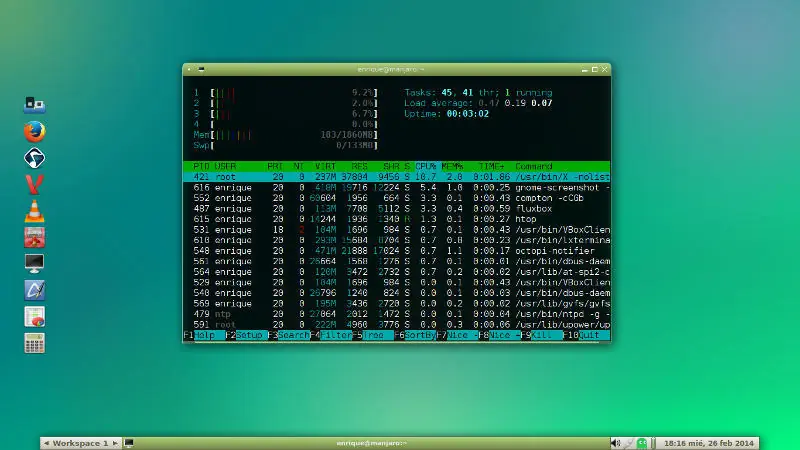Image resolution: width=800 pixels, height=450 pixels.
Task: Select the gnome-screenshot process row
Action: [x=396, y=188]
